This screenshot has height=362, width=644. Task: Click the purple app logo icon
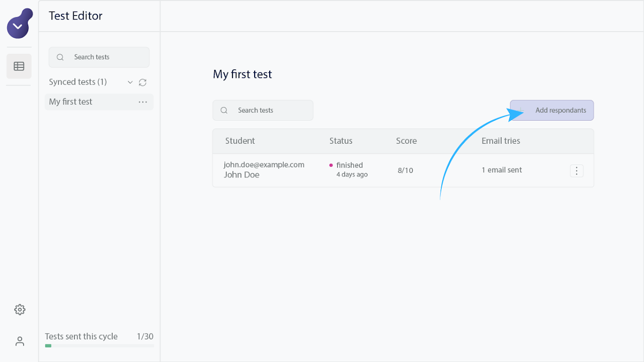19,24
